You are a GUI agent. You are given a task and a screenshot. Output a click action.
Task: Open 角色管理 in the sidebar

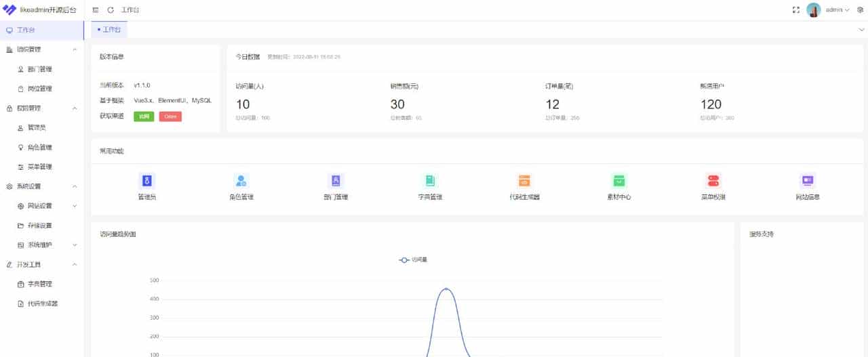42,147
